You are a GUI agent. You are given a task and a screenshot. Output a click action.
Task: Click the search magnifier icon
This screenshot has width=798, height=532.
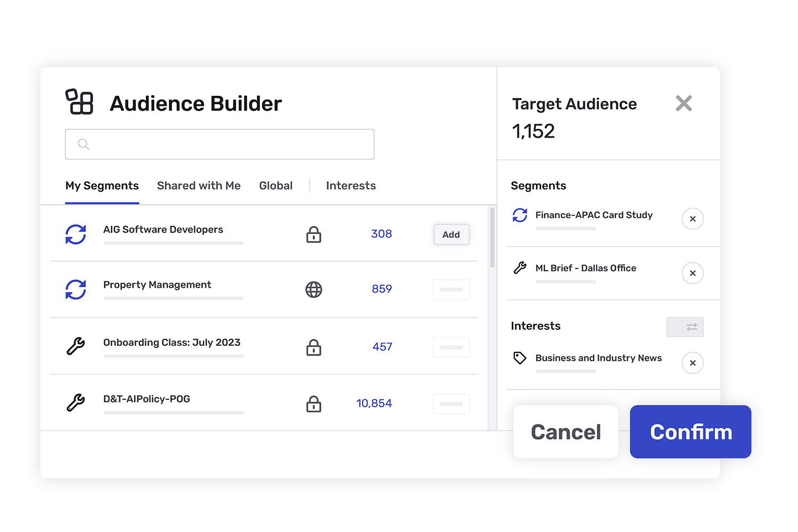click(x=84, y=144)
